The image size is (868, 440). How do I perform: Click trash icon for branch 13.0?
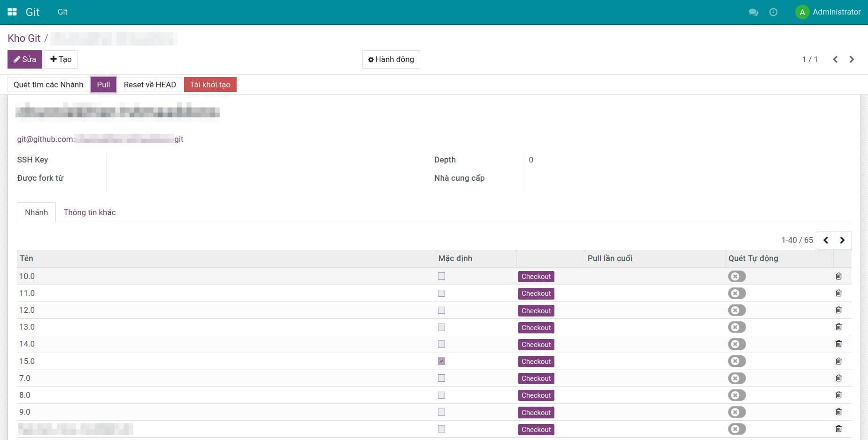point(838,327)
